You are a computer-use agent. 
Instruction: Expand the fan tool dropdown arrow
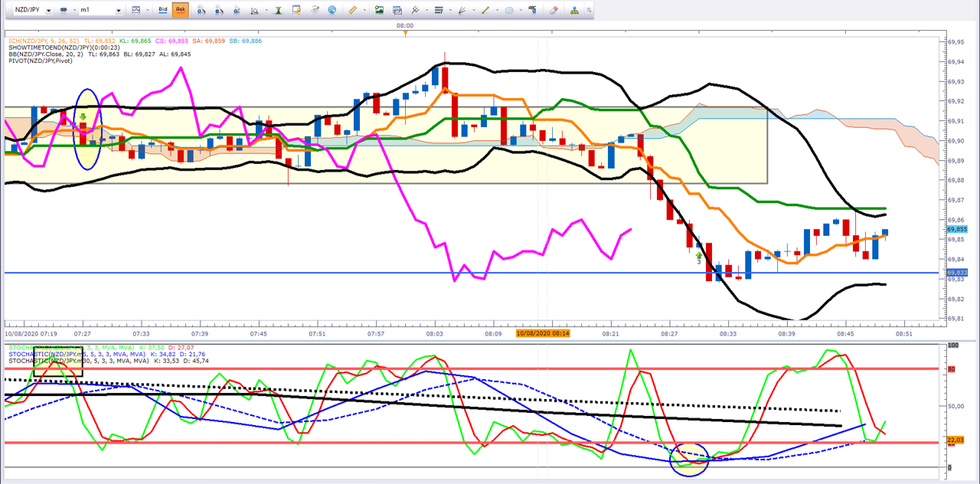coord(474,10)
